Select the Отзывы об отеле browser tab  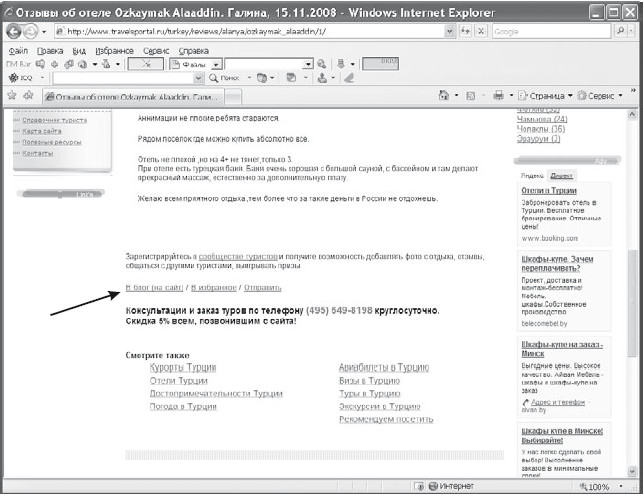point(130,95)
